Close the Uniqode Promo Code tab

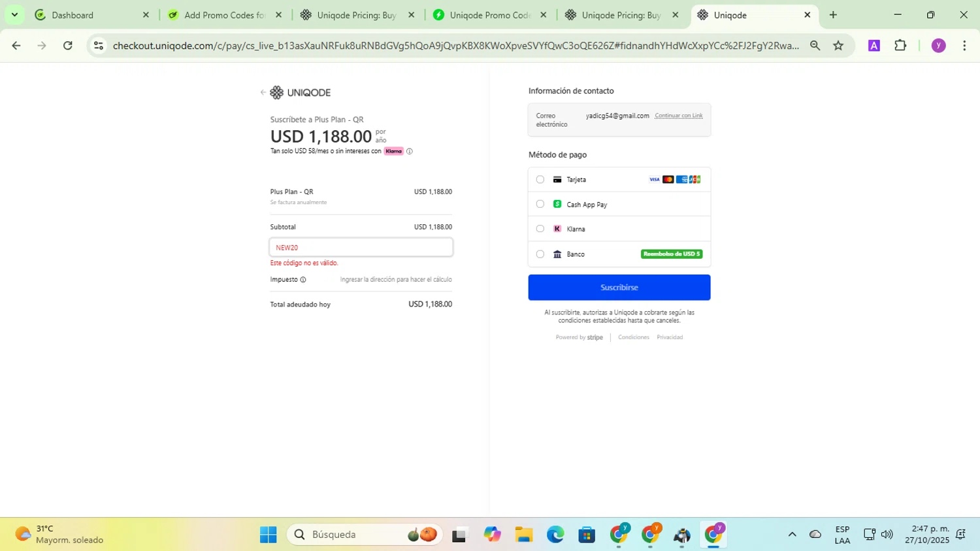pos(543,14)
